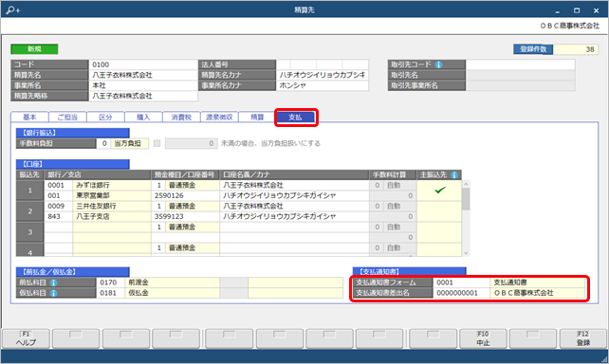The image size is (609, 364).
Task: Click the green 新規 indicator
Action: click(34, 49)
